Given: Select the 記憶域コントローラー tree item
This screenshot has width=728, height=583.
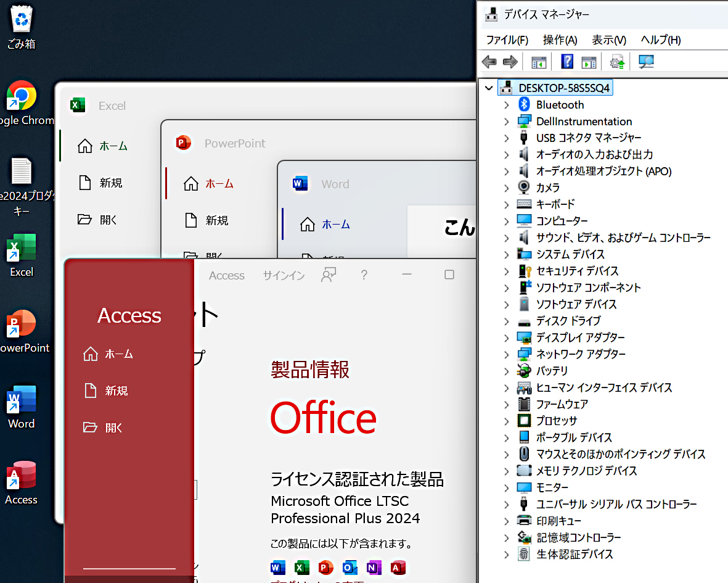Looking at the screenshot, I should 569,538.
